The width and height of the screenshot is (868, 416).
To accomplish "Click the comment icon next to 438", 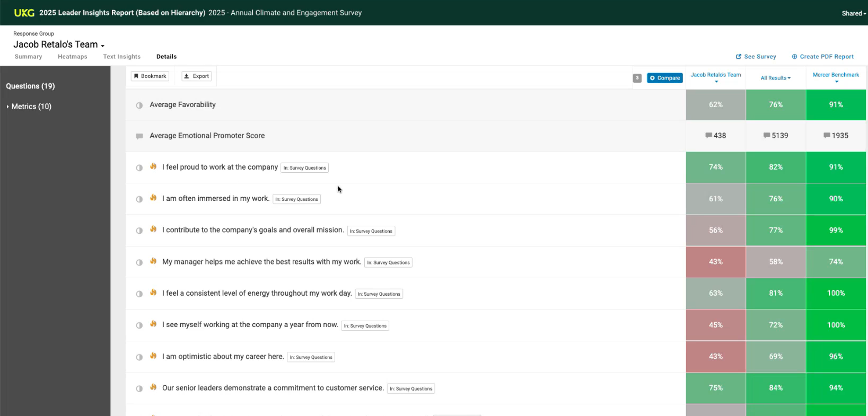I will click(x=708, y=136).
